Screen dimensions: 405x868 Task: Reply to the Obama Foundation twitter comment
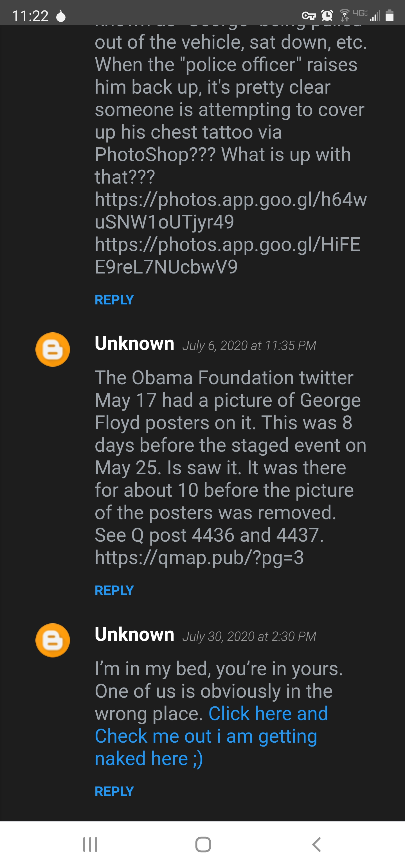click(114, 590)
